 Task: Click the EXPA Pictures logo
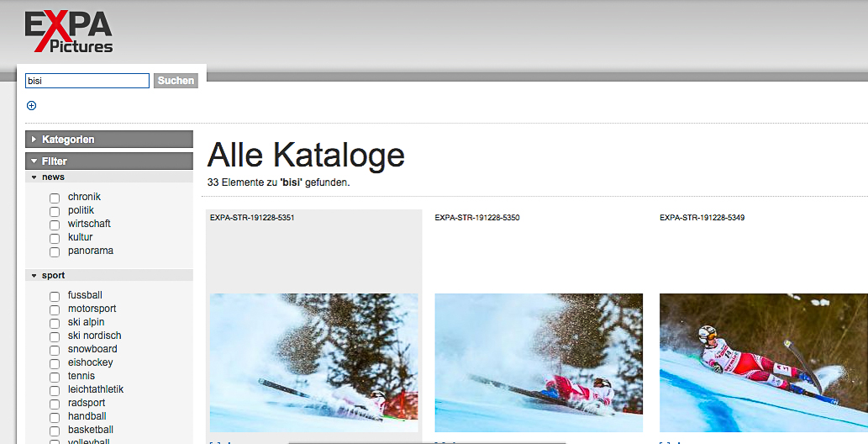[69, 32]
